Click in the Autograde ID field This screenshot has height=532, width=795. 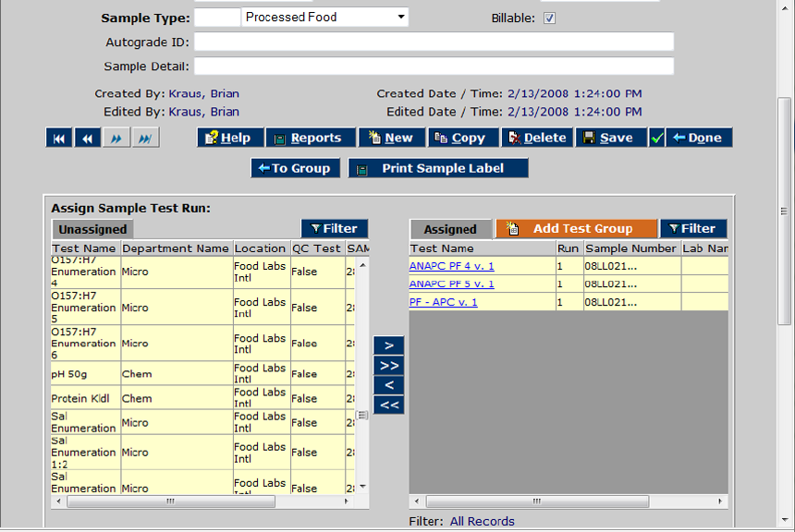click(x=433, y=42)
